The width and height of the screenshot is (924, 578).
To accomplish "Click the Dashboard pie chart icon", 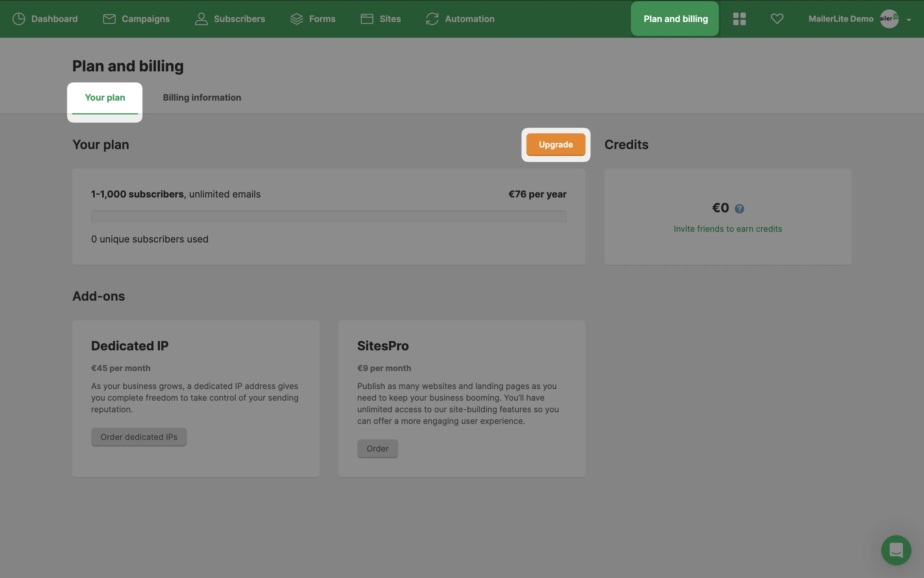I will 19,19.
